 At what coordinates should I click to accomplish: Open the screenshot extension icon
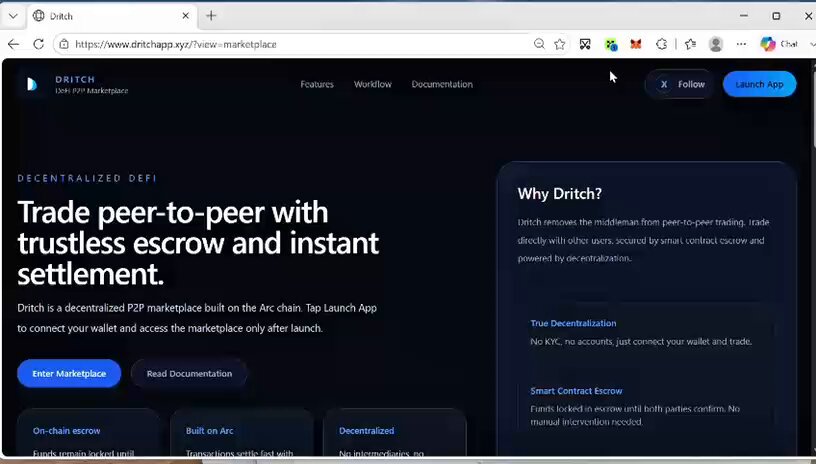(585, 44)
